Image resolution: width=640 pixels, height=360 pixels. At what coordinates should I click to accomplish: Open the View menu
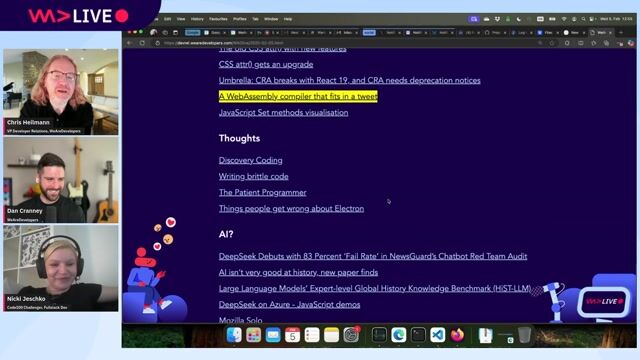[181, 19]
